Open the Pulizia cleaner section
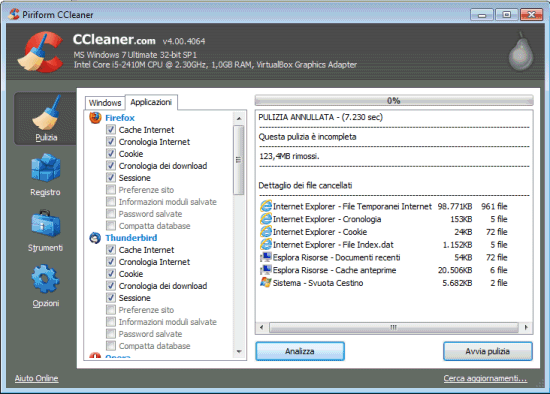This screenshot has height=394, width=550. point(46,119)
